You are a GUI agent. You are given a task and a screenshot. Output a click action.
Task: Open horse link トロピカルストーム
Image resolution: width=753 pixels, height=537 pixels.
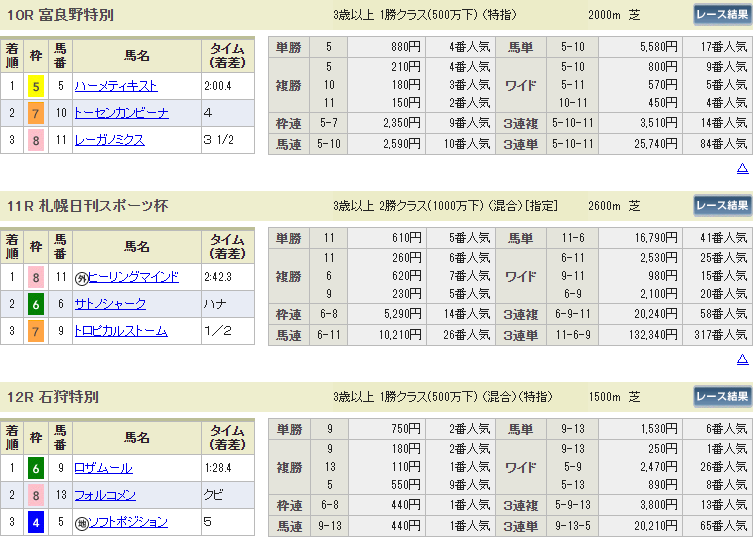tap(121, 331)
